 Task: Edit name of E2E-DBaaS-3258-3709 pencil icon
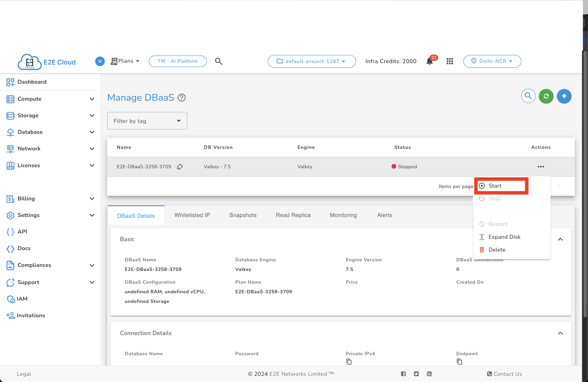tap(180, 167)
